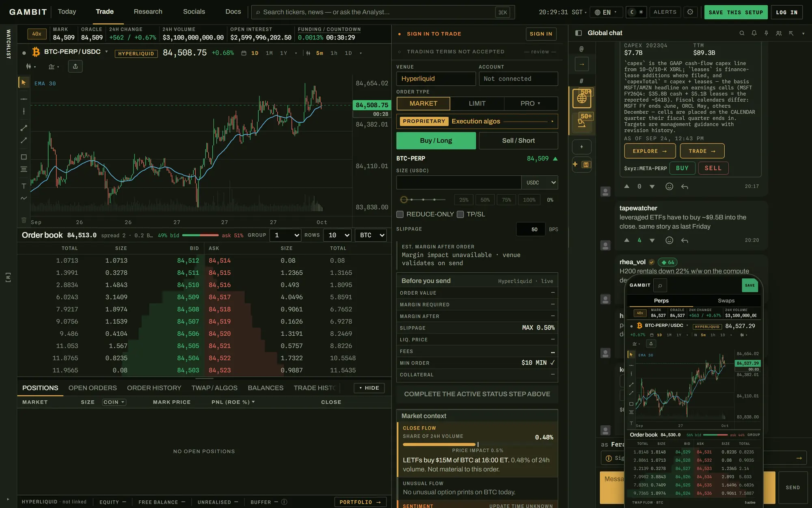
Task: Upvote the tapewatcher message
Action: click(x=626, y=240)
